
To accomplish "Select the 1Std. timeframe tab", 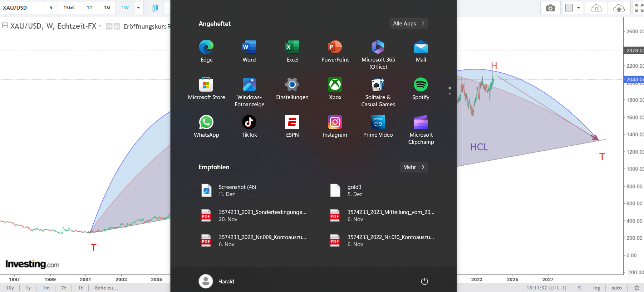I will 69,8.
